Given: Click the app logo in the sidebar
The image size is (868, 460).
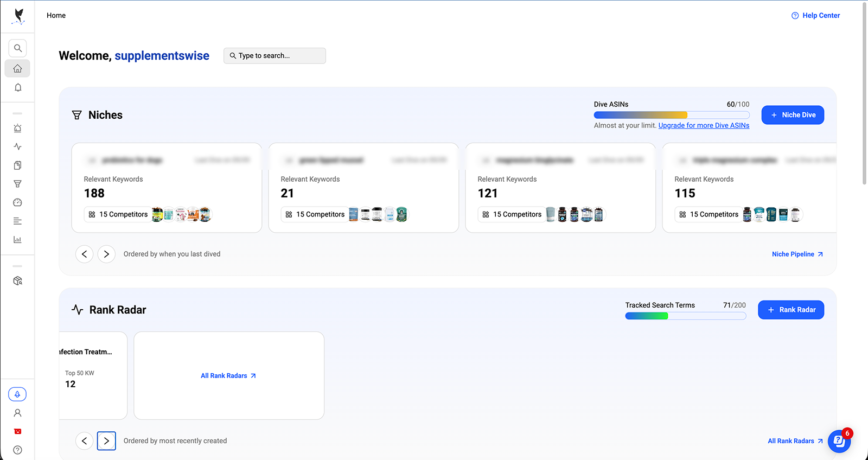Looking at the screenshot, I should pos(18,16).
